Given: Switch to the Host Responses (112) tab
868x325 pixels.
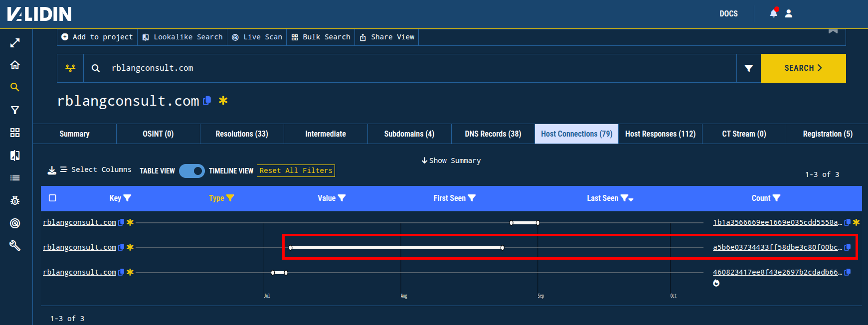Looking at the screenshot, I should click(x=660, y=134).
